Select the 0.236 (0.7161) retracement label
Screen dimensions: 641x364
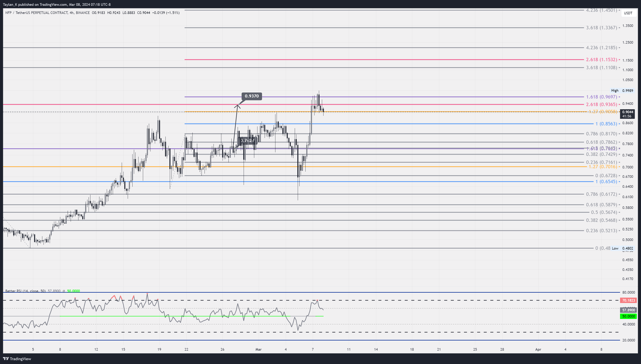pyautogui.click(x=602, y=162)
